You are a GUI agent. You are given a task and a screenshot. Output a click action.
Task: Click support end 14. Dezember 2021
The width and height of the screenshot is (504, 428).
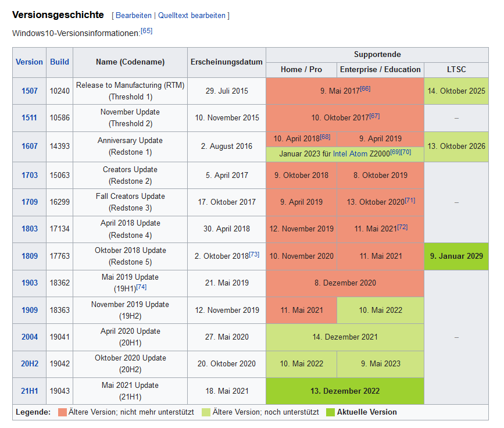(x=345, y=337)
